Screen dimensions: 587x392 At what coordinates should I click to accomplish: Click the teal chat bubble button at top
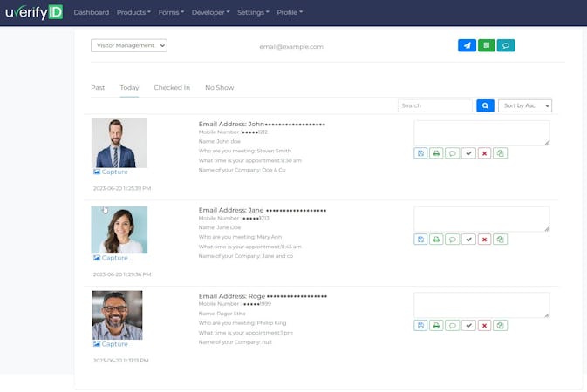coord(506,45)
